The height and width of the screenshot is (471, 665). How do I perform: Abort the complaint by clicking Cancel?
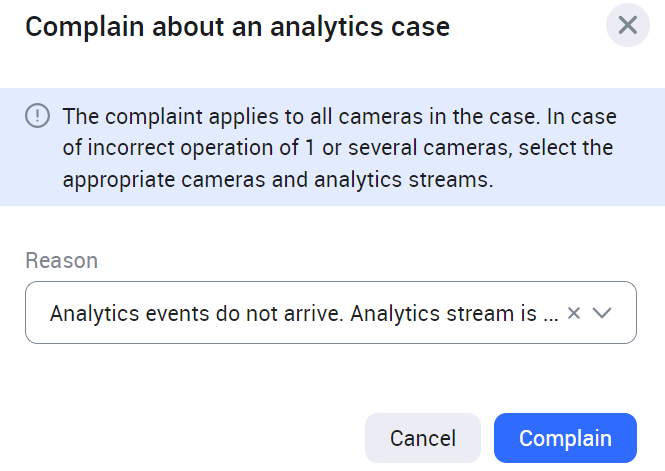pos(423,438)
